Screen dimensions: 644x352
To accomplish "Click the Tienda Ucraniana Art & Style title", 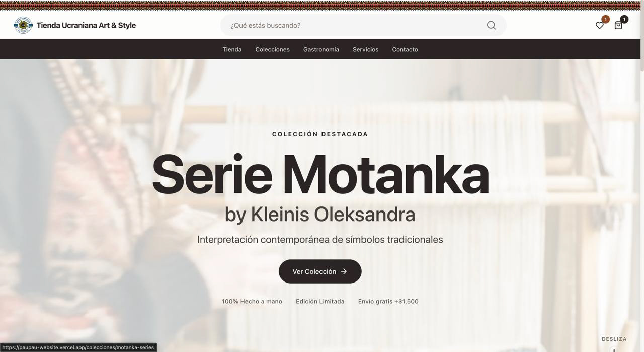I will coord(86,25).
